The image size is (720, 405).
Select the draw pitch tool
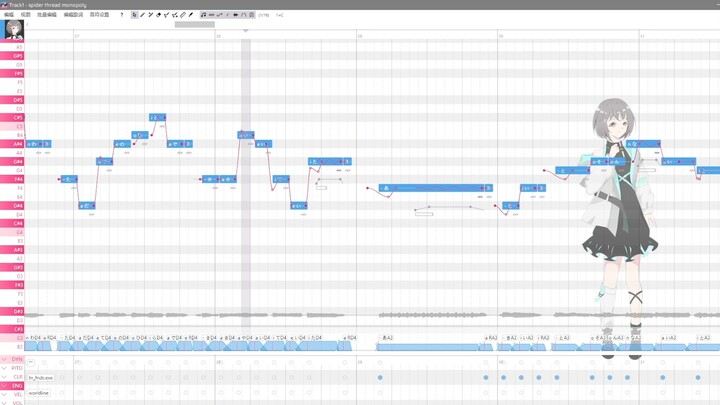tap(166, 15)
